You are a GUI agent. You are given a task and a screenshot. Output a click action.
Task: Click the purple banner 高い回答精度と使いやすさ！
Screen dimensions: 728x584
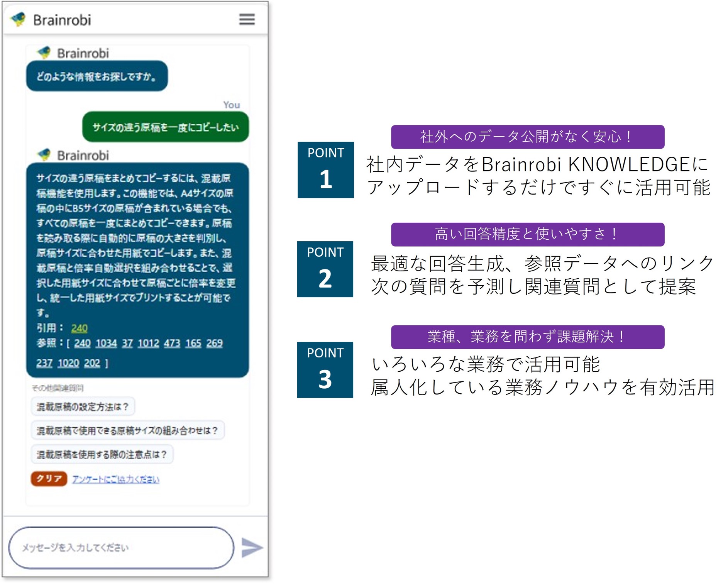click(x=528, y=234)
